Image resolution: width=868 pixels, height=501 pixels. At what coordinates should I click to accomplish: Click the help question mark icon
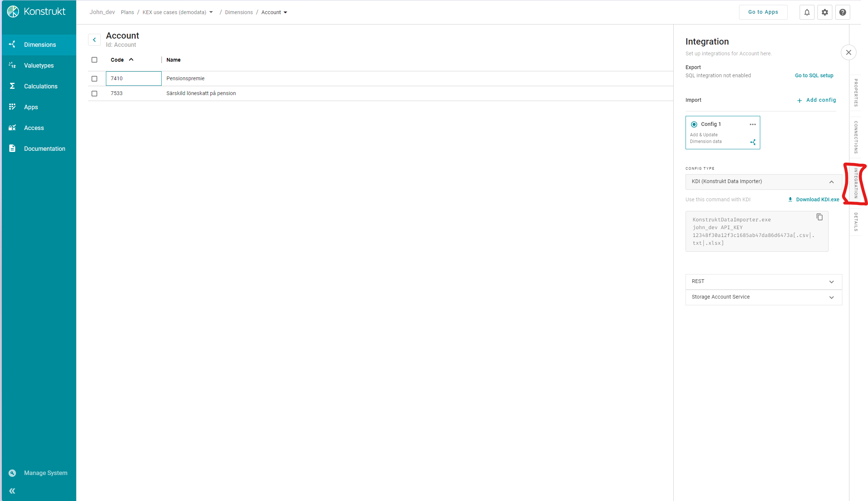842,12
